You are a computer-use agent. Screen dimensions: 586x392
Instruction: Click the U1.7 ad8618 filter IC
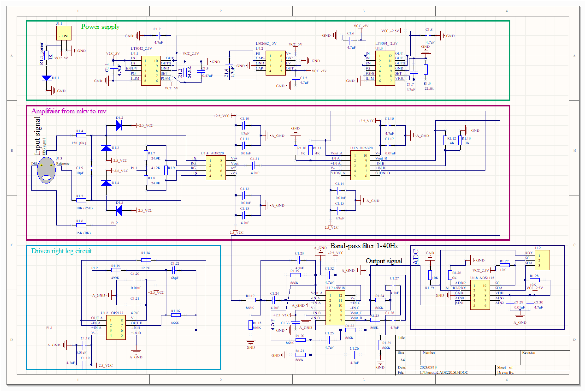[x=335, y=307]
